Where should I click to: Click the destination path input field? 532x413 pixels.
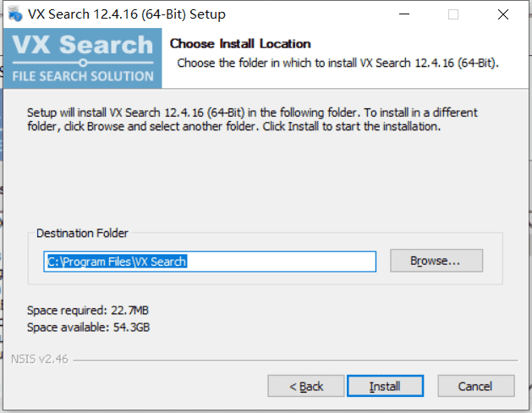tap(210, 262)
